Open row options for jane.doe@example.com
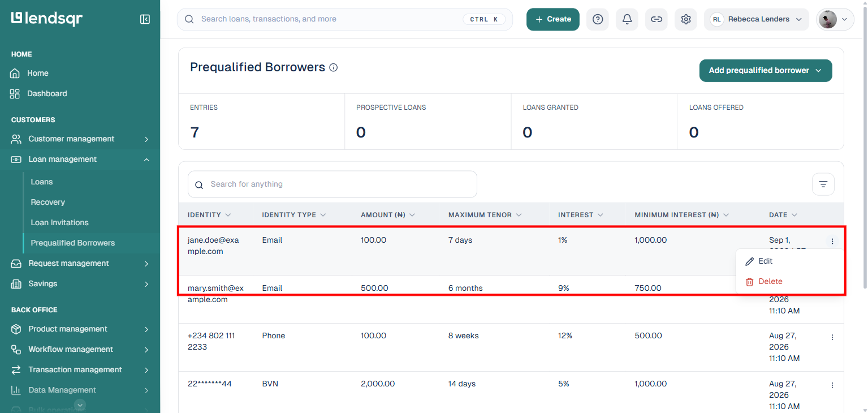The height and width of the screenshot is (413, 868). point(832,241)
